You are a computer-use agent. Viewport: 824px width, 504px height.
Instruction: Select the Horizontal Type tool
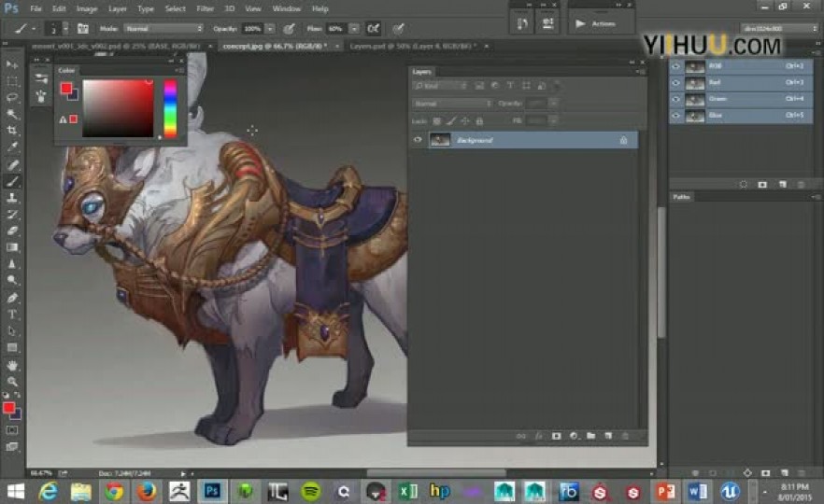(11, 315)
